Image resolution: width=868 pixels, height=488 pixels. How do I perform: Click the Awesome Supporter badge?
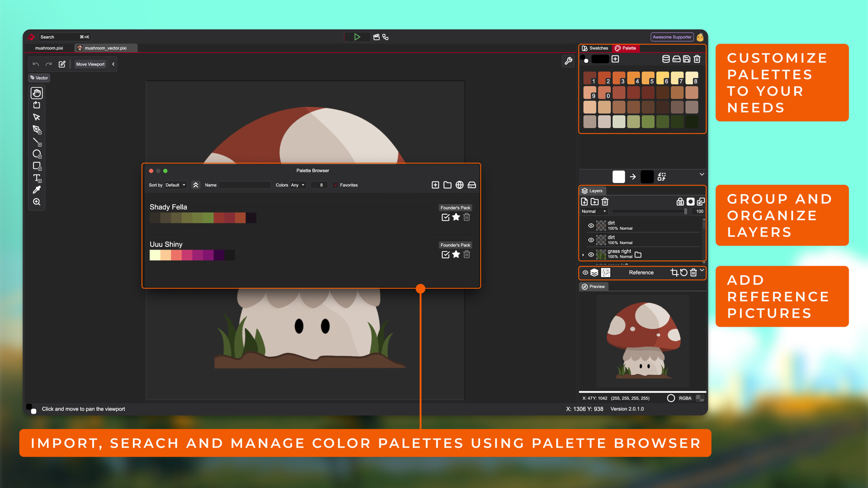coord(672,37)
